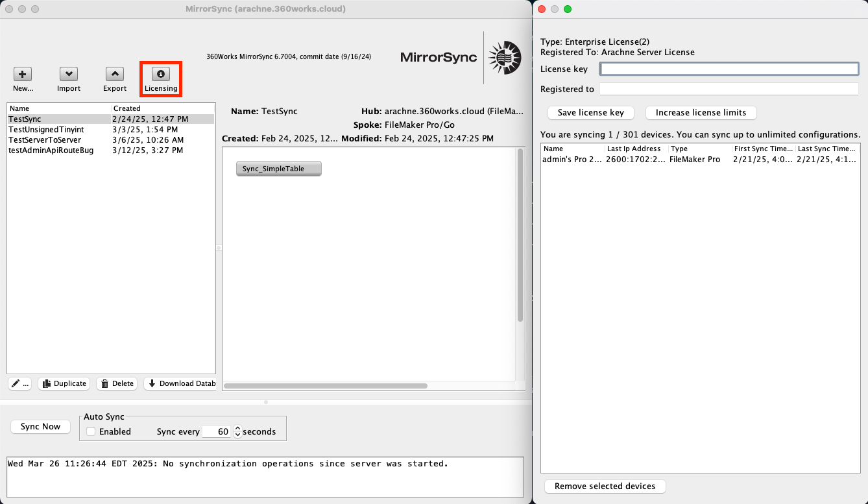Click Increase license limits button
The image size is (868, 504).
click(701, 112)
